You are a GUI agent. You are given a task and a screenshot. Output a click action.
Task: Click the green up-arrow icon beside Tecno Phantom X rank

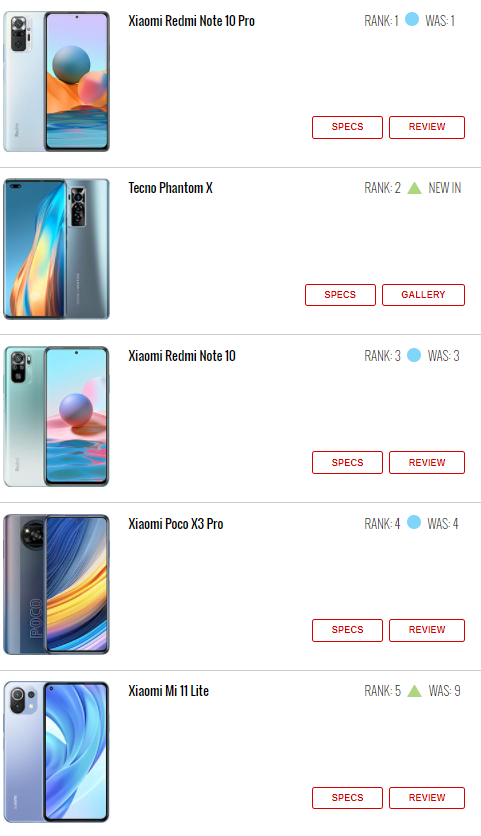pyautogui.click(x=414, y=188)
